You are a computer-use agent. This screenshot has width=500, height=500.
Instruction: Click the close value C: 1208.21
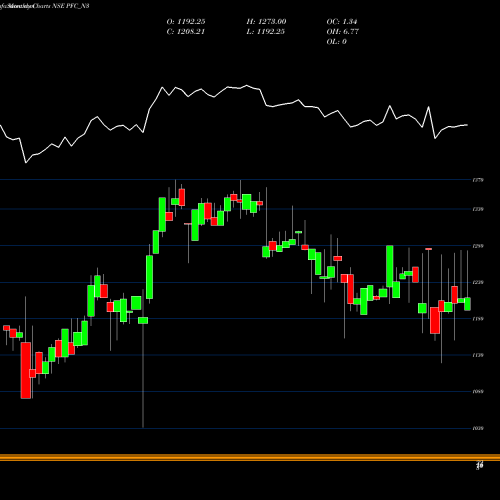pyautogui.click(x=186, y=32)
